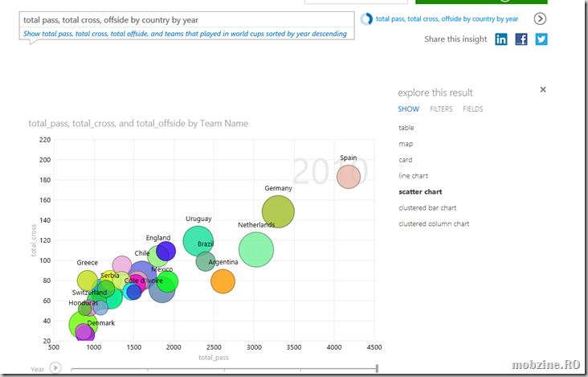Click the chart title text

138,124
